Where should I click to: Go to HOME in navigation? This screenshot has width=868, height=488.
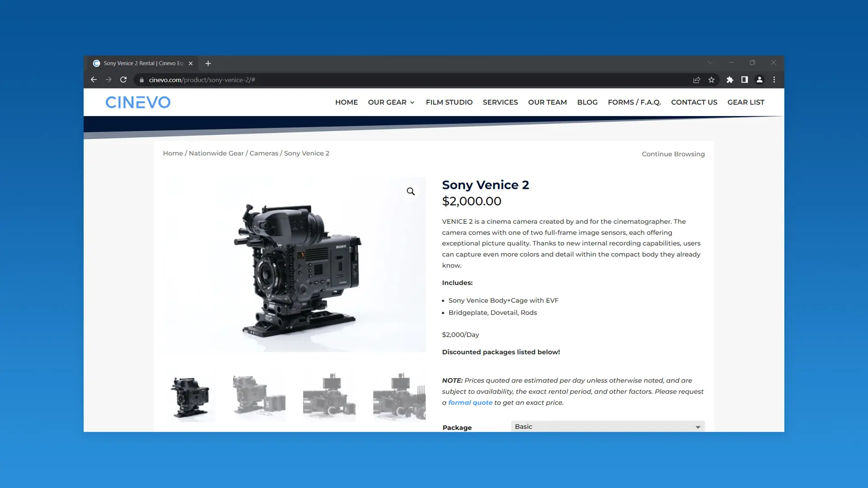coord(346,102)
